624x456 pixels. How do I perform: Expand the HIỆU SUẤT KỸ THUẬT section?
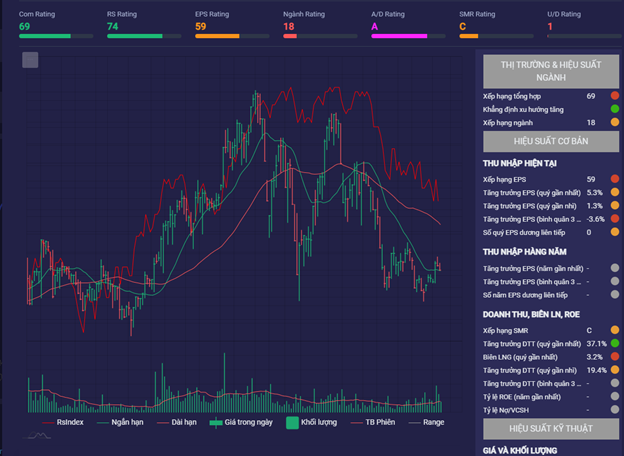click(x=548, y=428)
